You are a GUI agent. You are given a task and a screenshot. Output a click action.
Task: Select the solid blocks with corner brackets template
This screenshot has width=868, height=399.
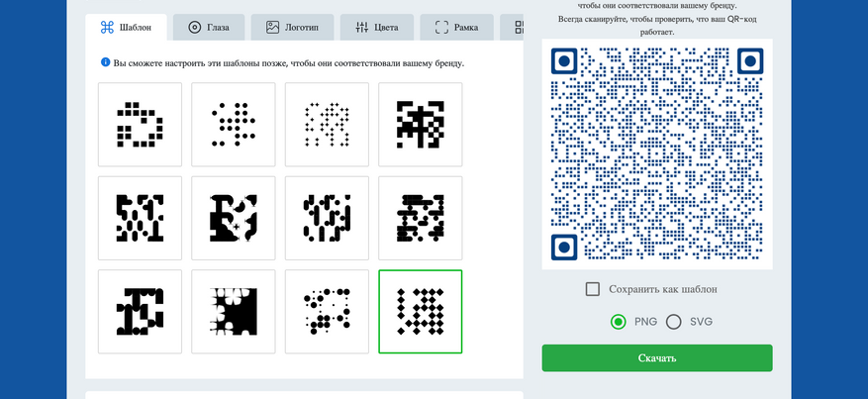421,125
